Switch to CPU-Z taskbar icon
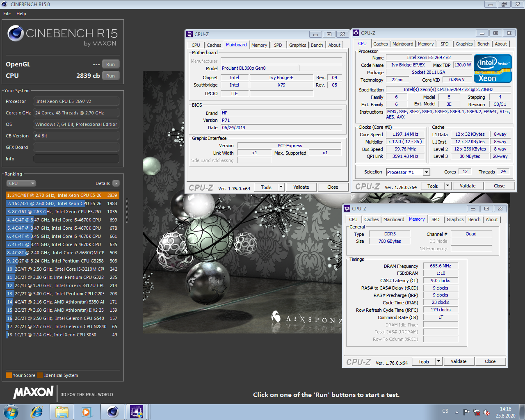This screenshot has height=420, width=525. tap(137, 412)
